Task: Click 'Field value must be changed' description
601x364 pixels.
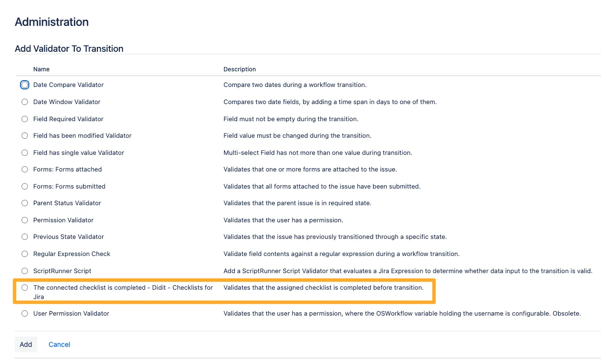Action: 297,136
